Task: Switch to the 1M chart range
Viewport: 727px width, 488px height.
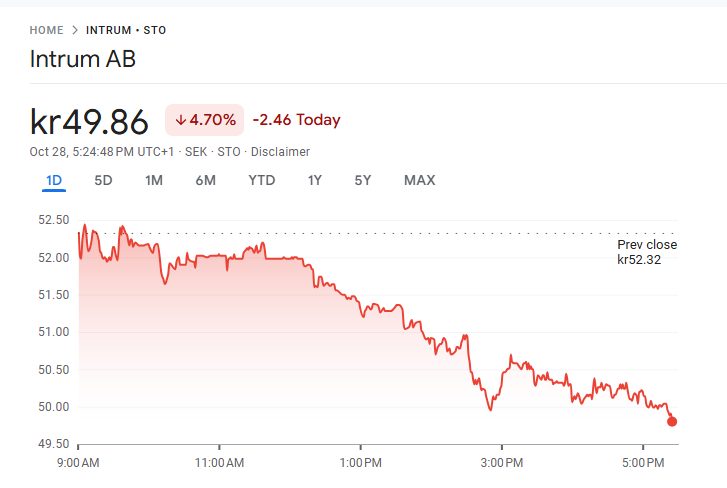Action: click(x=154, y=181)
